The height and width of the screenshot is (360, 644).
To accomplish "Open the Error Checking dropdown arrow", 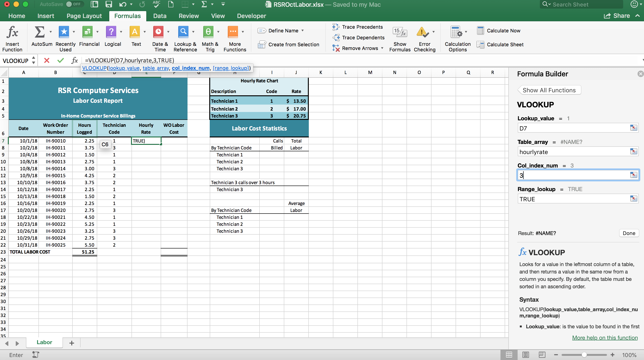I will click(x=434, y=32).
